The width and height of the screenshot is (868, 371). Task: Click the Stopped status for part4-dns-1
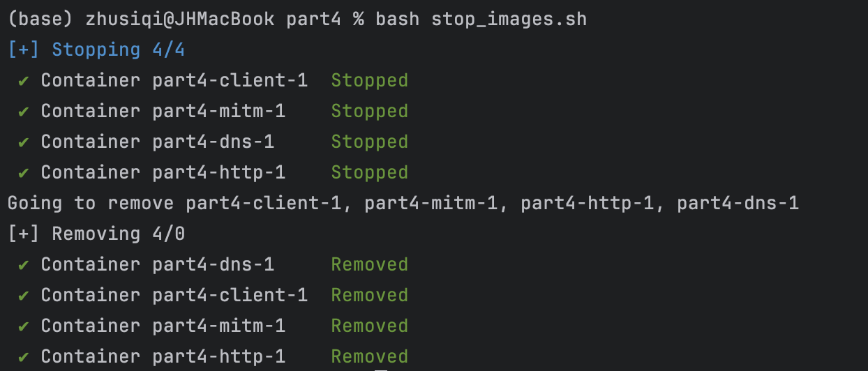coord(369,142)
